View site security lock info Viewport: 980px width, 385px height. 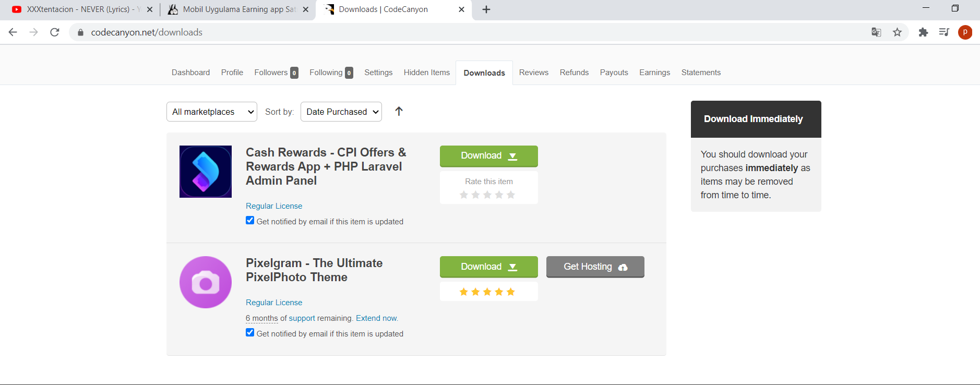[80, 32]
